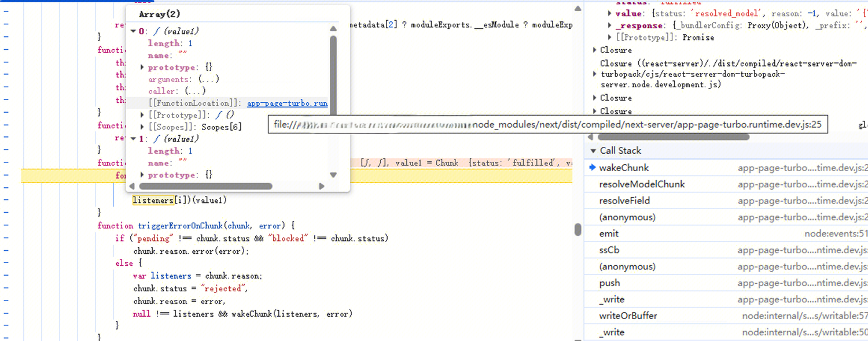868x341 pixels.
Task: Click the Scope panel's horizontal scrollbar
Action: coord(673,137)
